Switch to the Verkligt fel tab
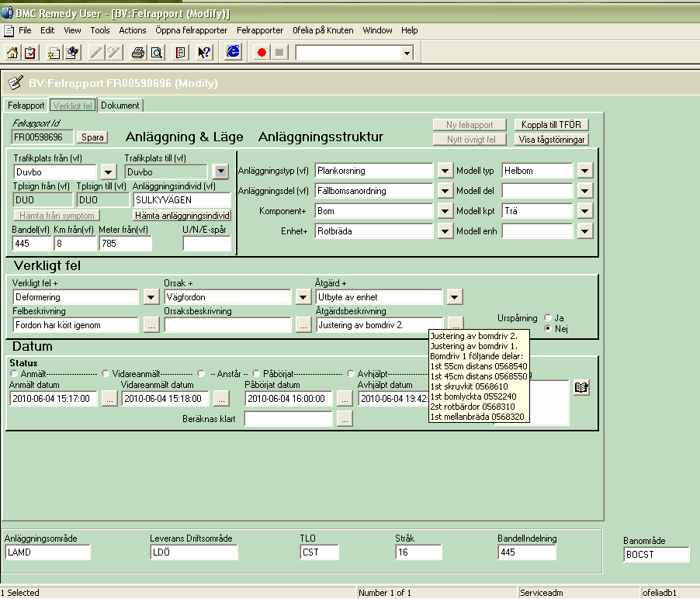 [73, 106]
